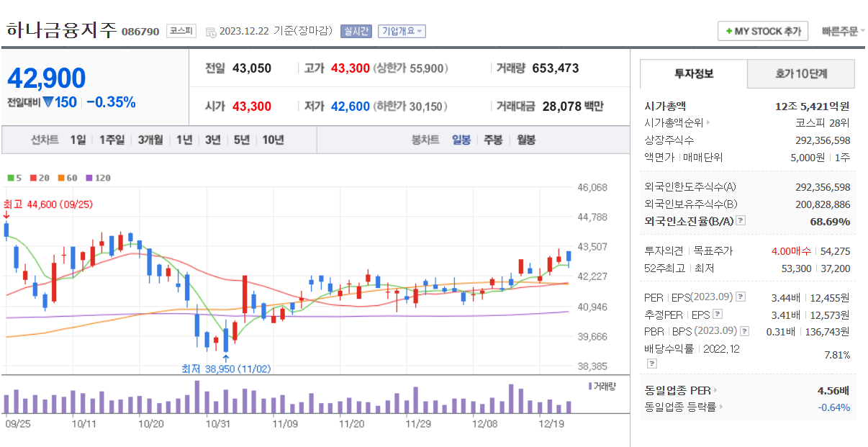
Task: Select the 5년 line chart period
Action: coord(241,140)
